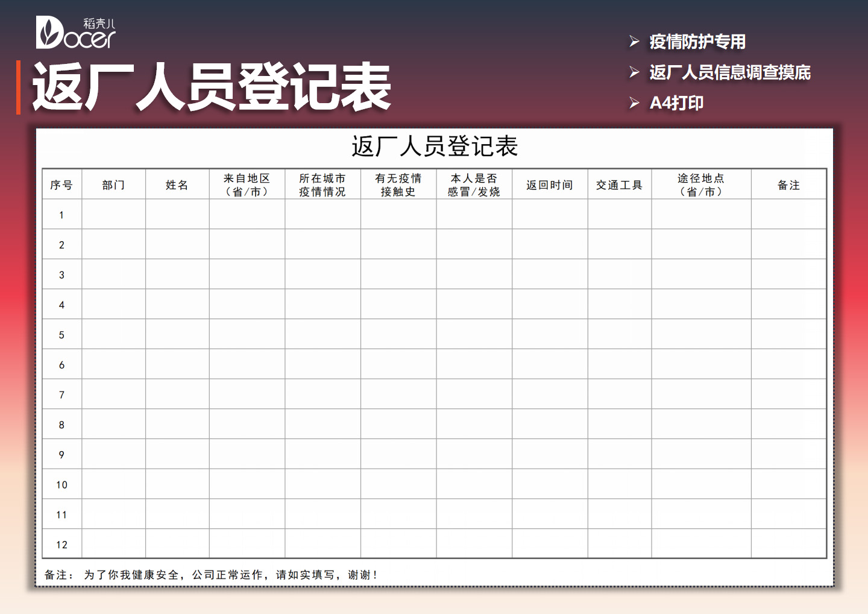Click the arrow icon before 返厂人员信息调查摸底
Image resolution: width=868 pixels, height=614 pixels.
(634, 72)
